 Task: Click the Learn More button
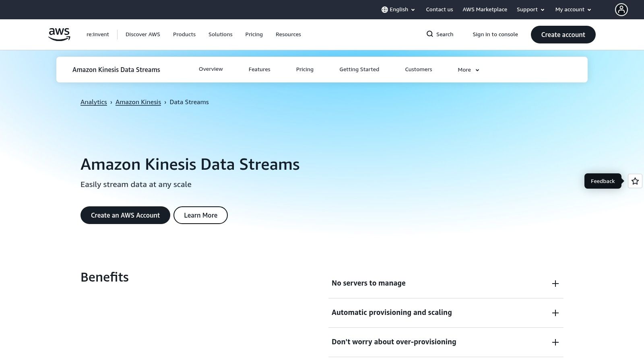[x=200, y=215]
